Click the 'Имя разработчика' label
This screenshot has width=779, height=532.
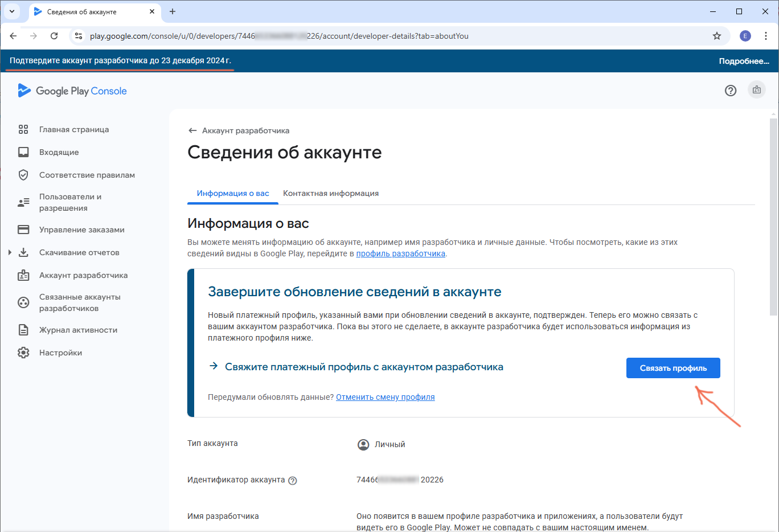pyautogui.click(x=223, y=516)
